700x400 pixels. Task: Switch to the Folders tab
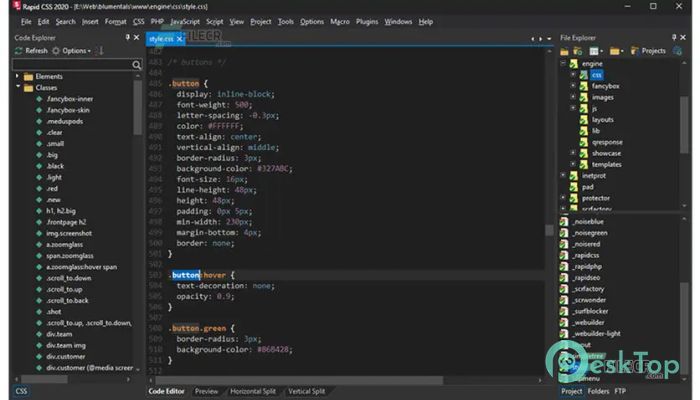tap(598, 392)
